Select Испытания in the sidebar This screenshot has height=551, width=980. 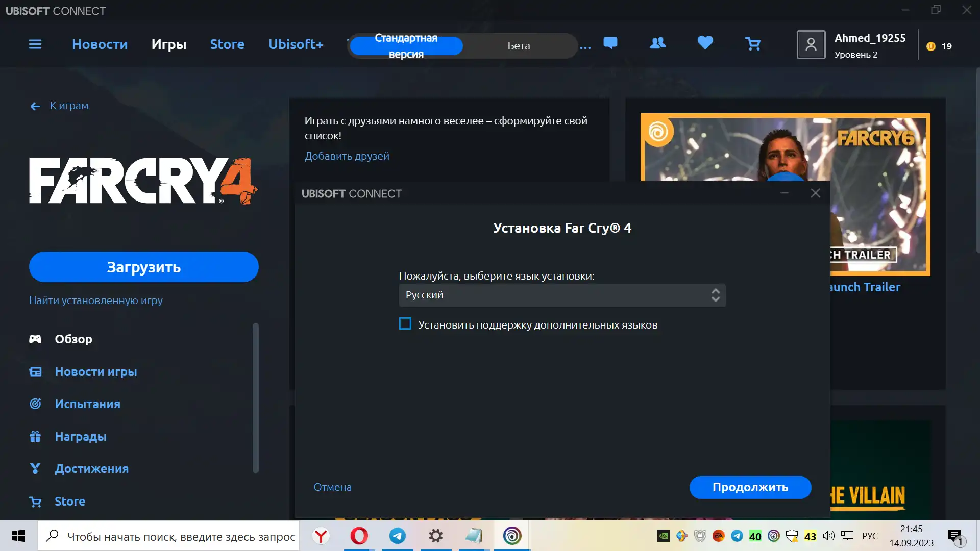pyautogui.click(x=88, y=404)
